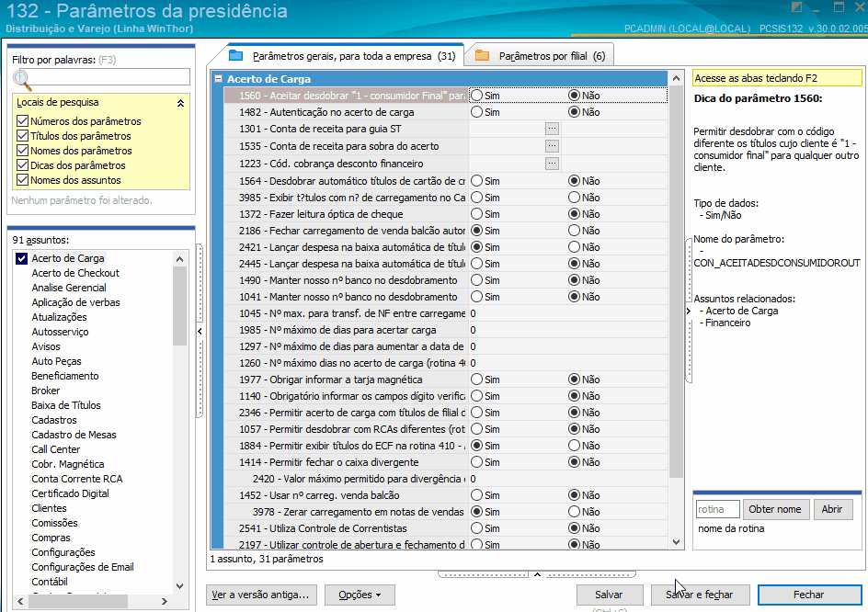Viewport: 868px width, 612px height.
Task: Select Comissões in the subjects list
Action: coord(54,523)
